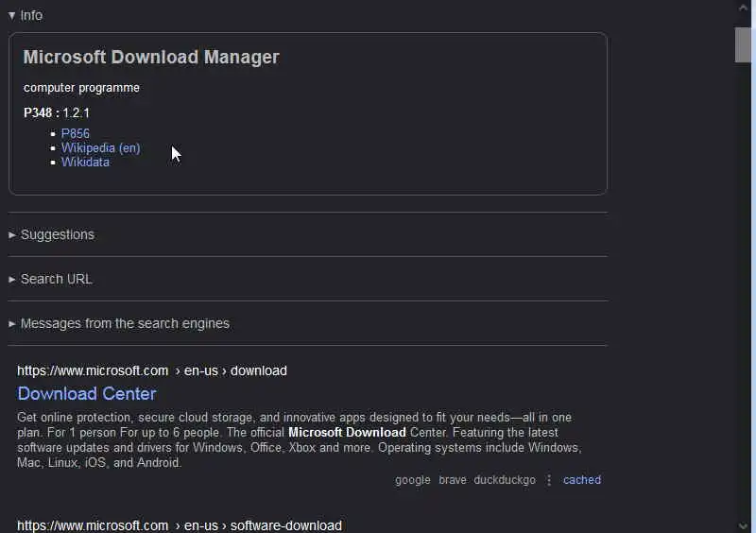Open the Wikipedia (en) link

100,148
